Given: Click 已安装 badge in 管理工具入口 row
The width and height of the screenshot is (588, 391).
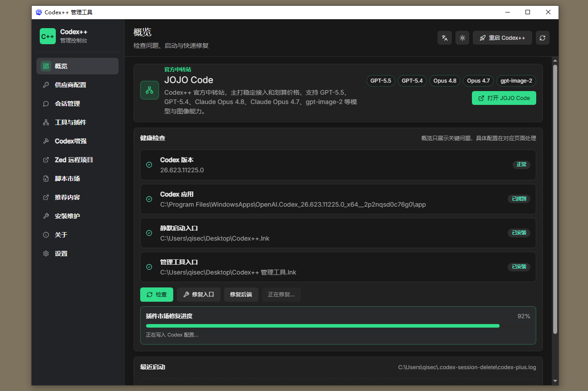Looking at the screenshot, I should tap(519, 267).
